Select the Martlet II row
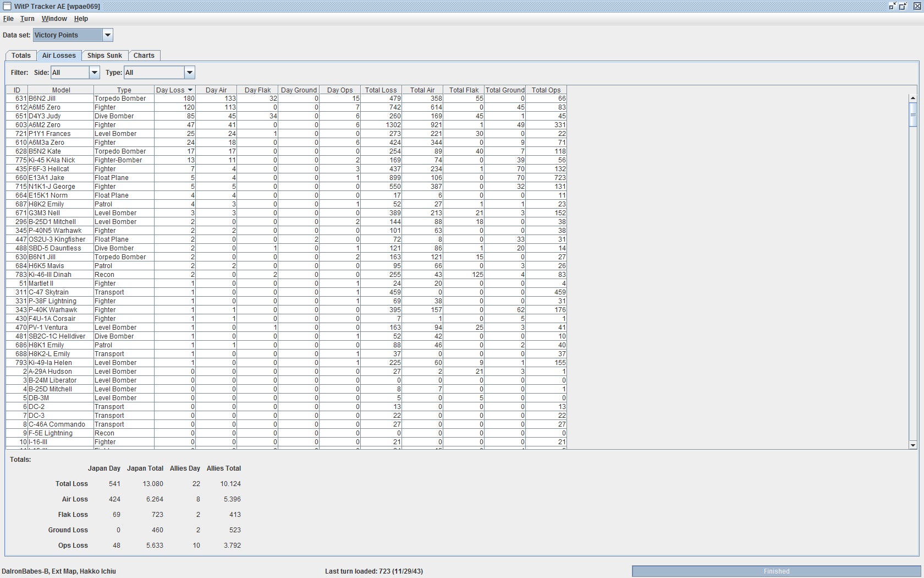 point(286,283)
